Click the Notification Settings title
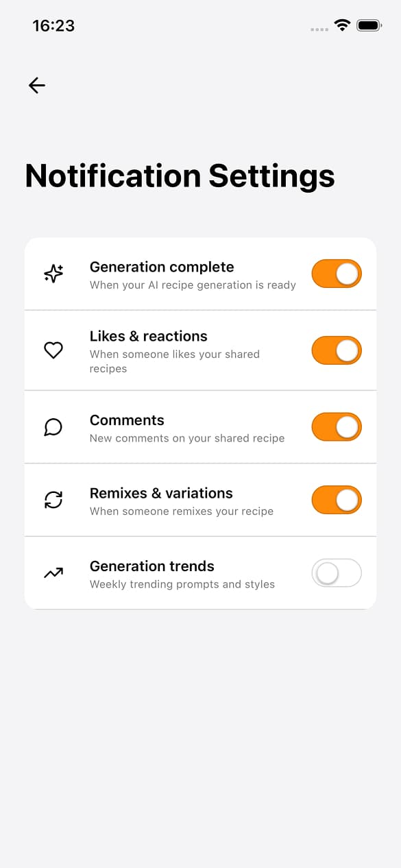Image resolution: width=401 pixels, height=868 pixels. 180,176
